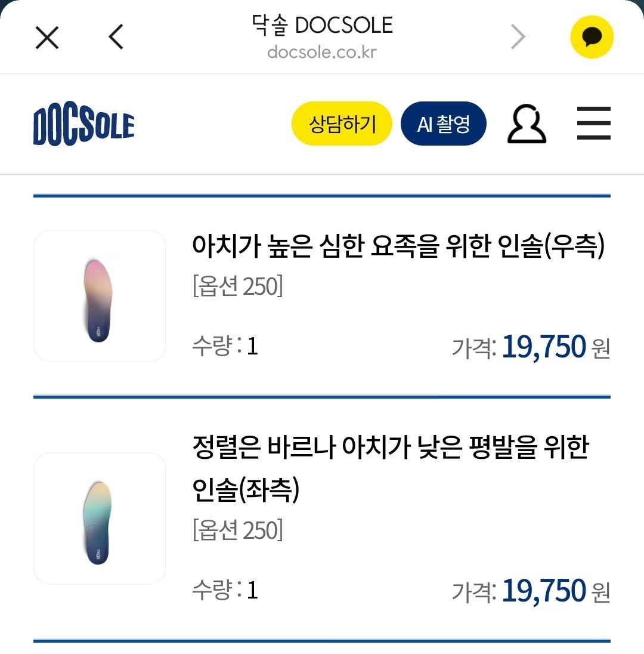Select the second item's 옵션 250 text
Image resolution: width=644 pixels, height=654 pixels.
tap(237, 530)
